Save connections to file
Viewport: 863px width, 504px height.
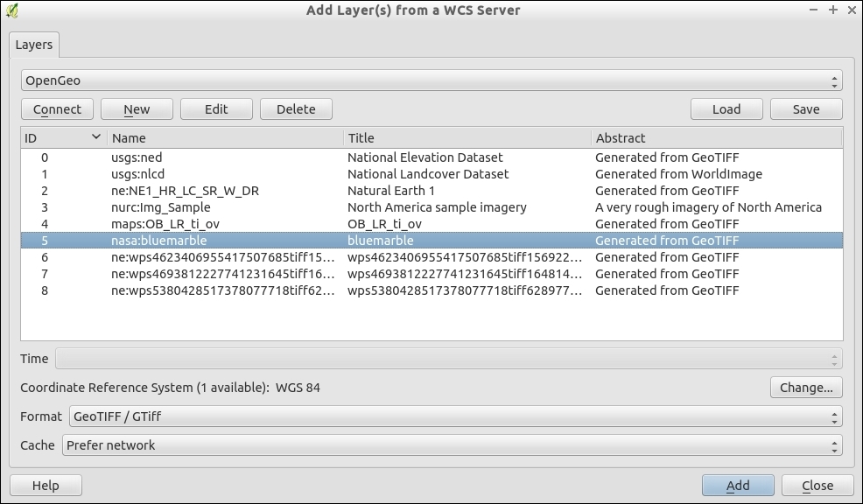[x=806, y=109]
